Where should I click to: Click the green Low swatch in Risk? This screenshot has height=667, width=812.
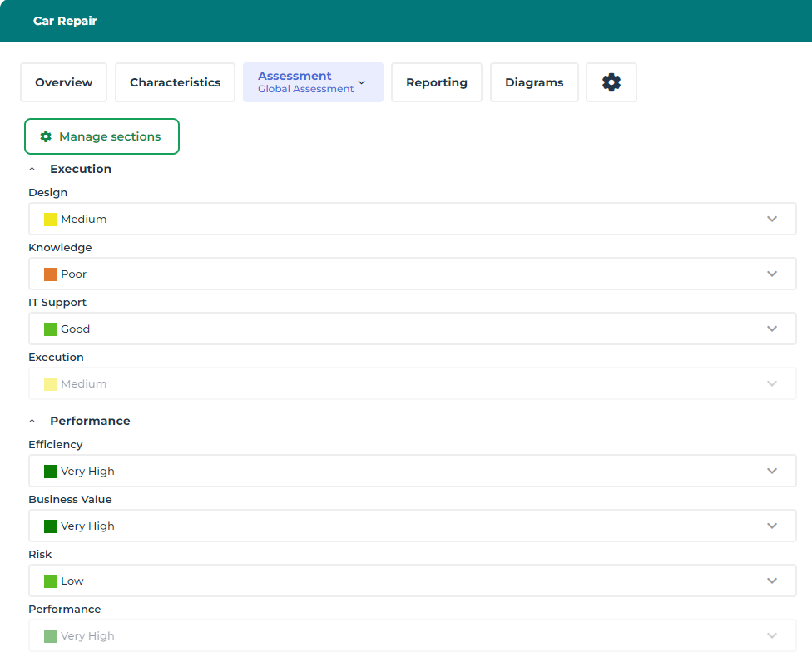(x=51, y=581)
